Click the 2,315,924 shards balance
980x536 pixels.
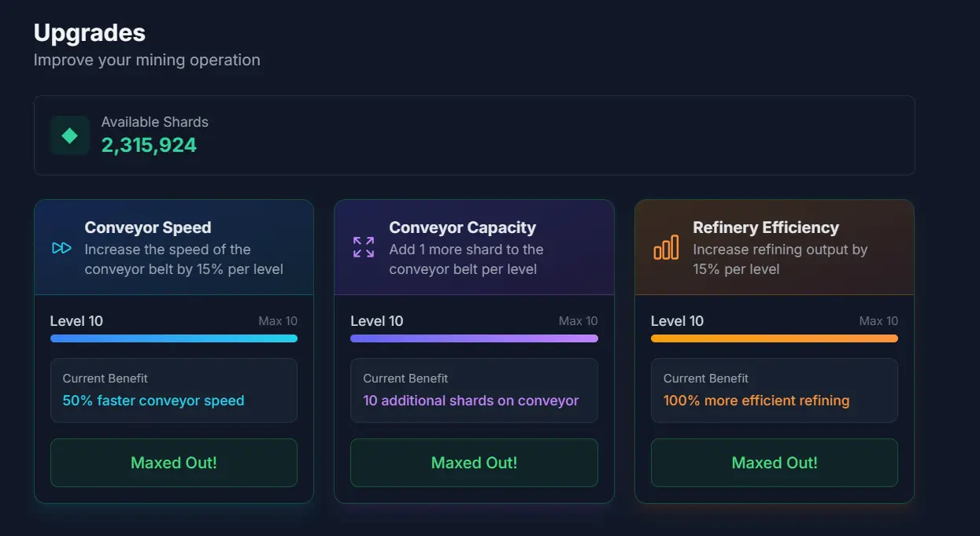[149, 145]
